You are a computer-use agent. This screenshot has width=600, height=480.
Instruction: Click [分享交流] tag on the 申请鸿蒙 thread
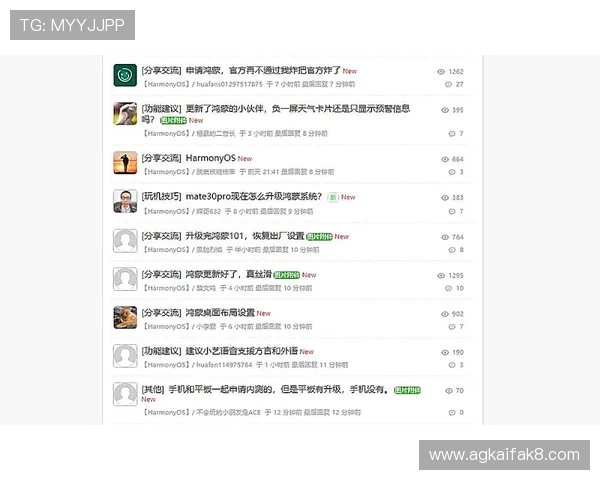pyautogui.click(x=161, y=70)
